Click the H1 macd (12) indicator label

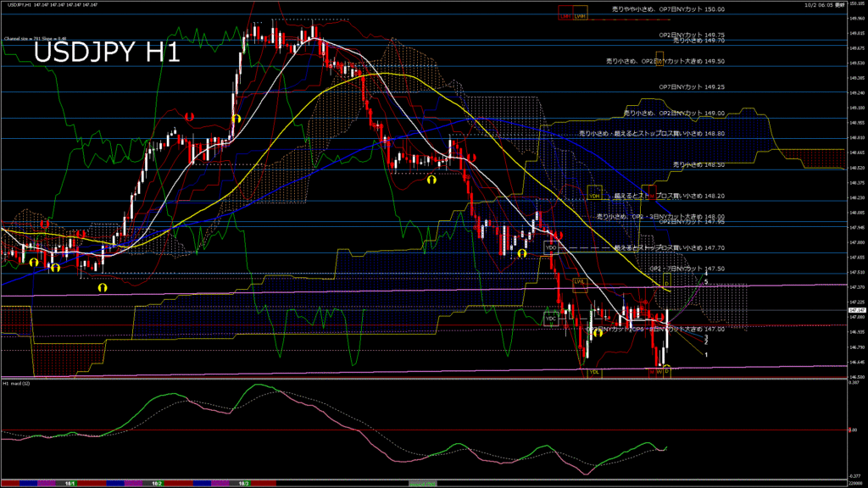click(18, 383)
